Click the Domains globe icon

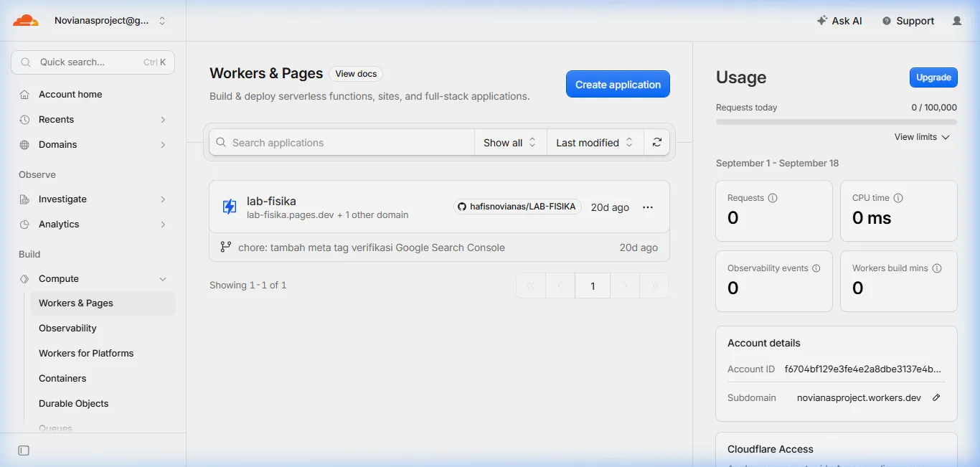pos(24,144)
